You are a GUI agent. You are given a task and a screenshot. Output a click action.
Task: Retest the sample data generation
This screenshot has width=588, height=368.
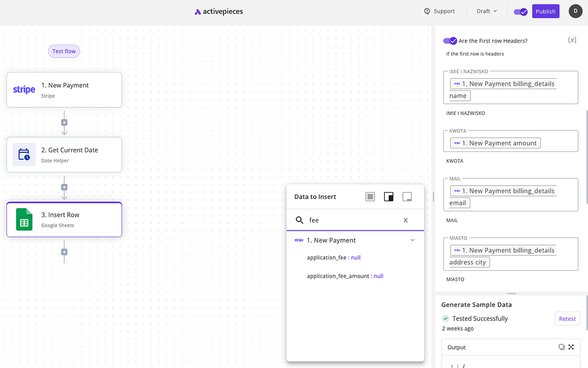pos(567,318)
